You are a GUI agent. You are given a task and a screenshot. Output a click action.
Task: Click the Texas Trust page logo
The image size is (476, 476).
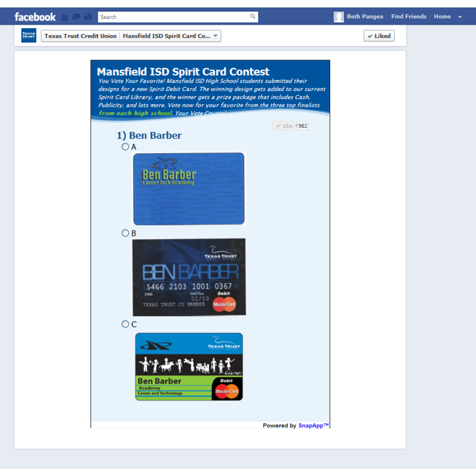[29, 36]
